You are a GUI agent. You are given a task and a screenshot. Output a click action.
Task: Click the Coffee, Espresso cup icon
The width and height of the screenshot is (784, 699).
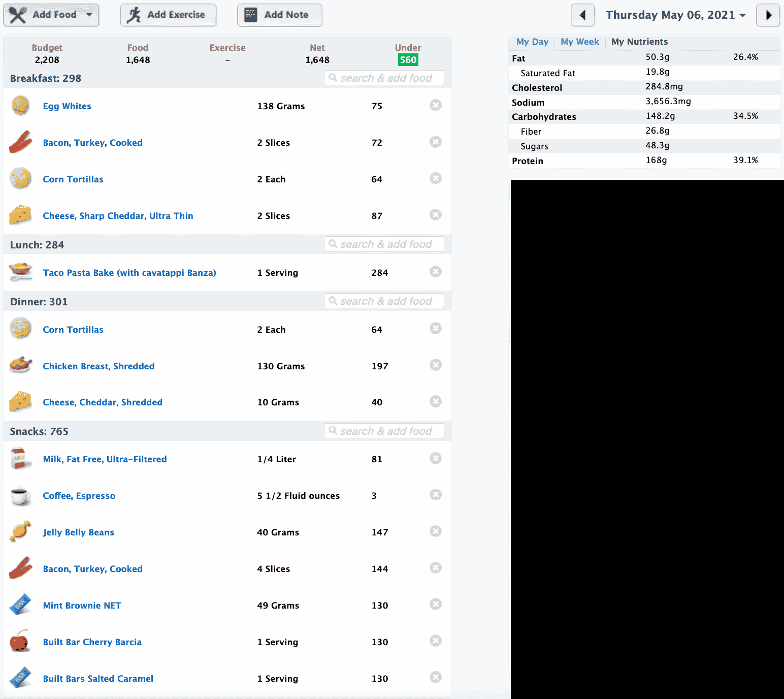coord(20,496)
